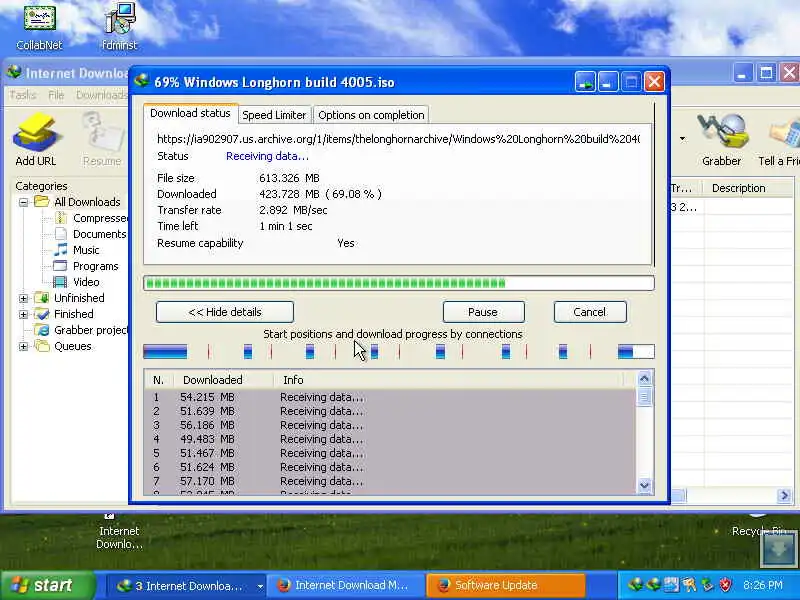Expand the Queues category node
This screenshot has height=600, width=800.
tap(23, 346)
